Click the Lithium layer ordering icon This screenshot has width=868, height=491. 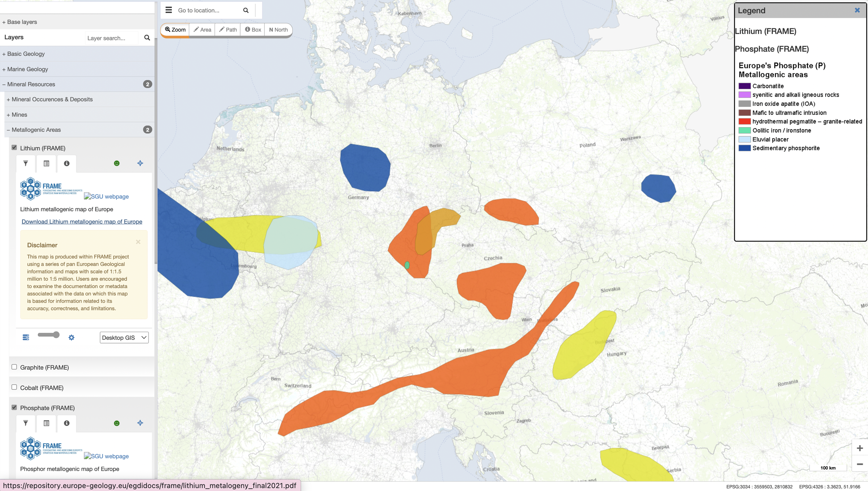pyautogui.click(x=26, y=338)
